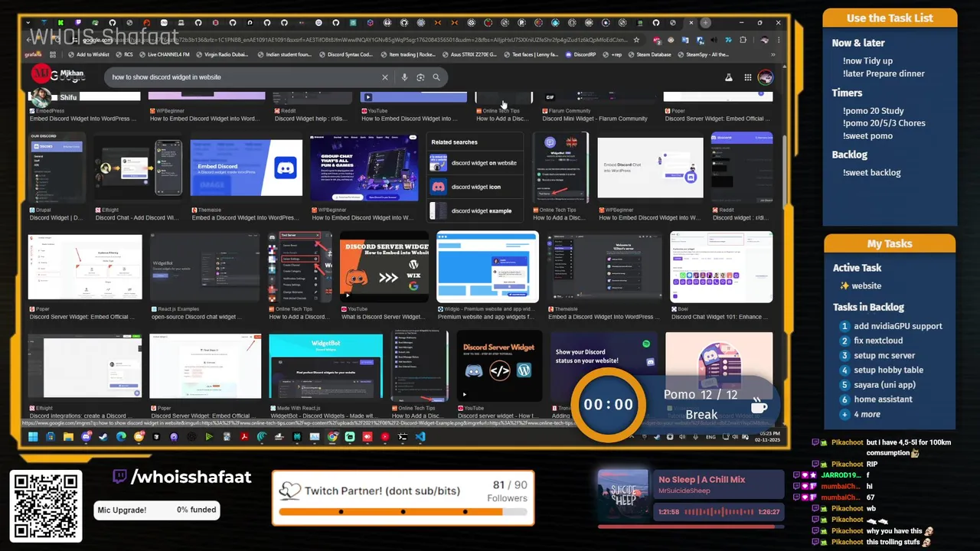Viewport: 980px width, 551px height.
Task: Click the Twitch Partner followers progress bar
Action: click(403, 511)
